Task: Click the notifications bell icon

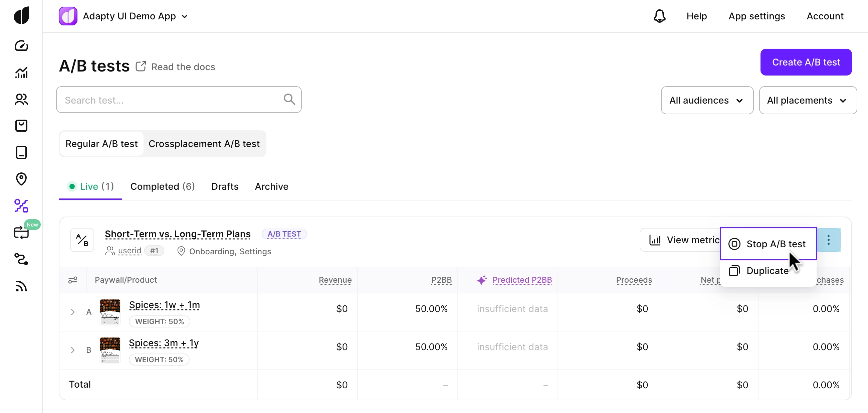Action: [x=659, y=16]
